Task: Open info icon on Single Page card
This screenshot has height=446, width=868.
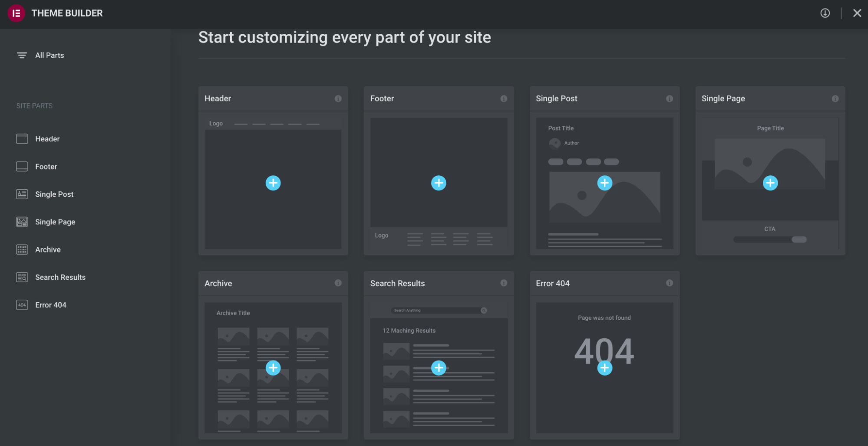Action: tap(835, 99)
